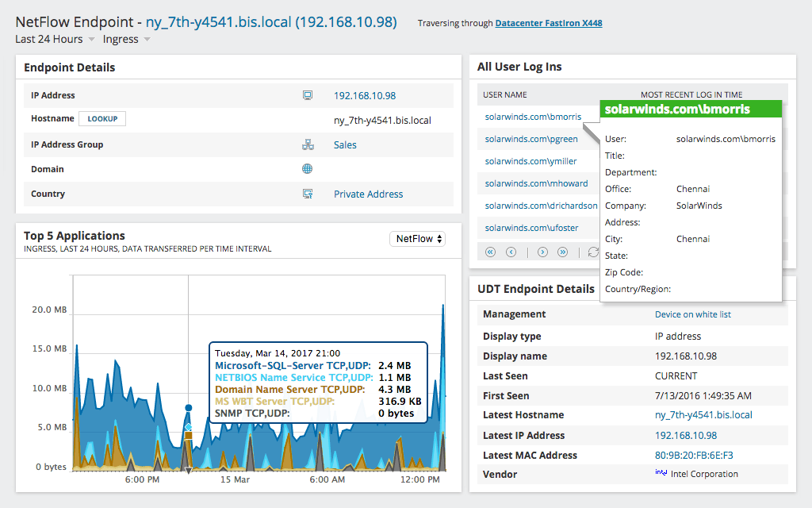This screenshot has height=508, width=812.
Task: Click the Private Address country link
Action: tap(368, 193)
